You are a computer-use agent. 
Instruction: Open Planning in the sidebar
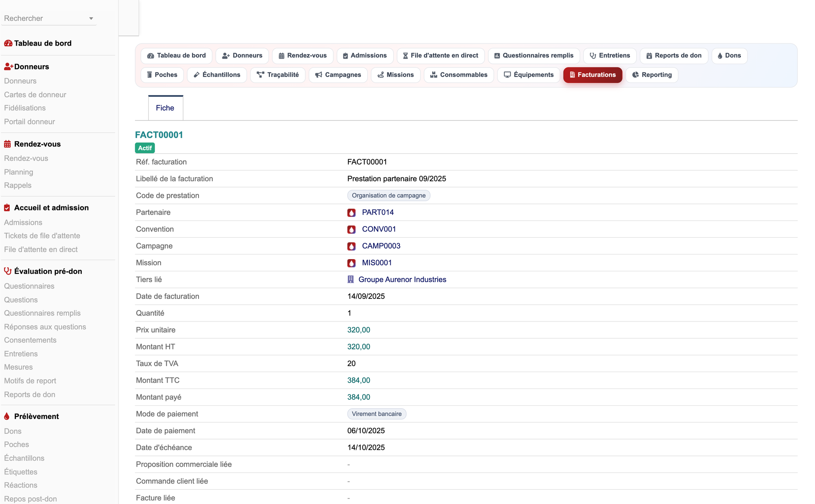pyautogui.click(x=18, y=172)
